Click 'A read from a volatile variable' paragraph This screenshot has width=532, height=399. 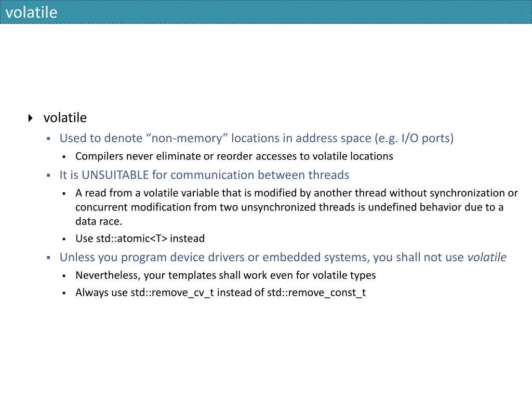coord(297,207)
